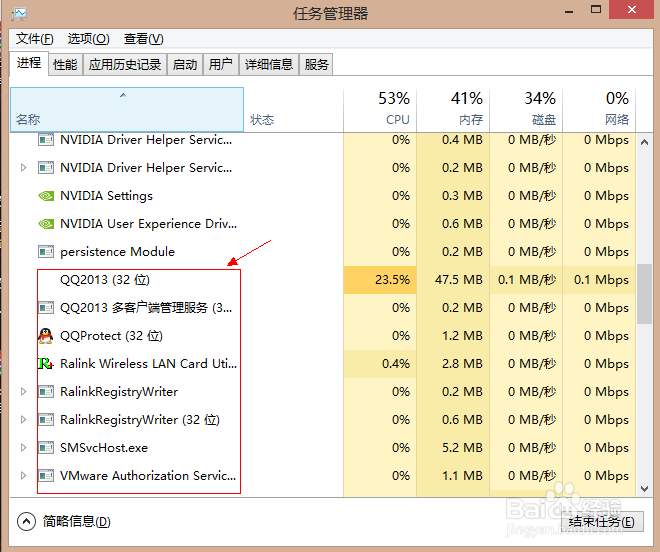
Task: Maximize the Task Manager window
Action: point(596,9)
